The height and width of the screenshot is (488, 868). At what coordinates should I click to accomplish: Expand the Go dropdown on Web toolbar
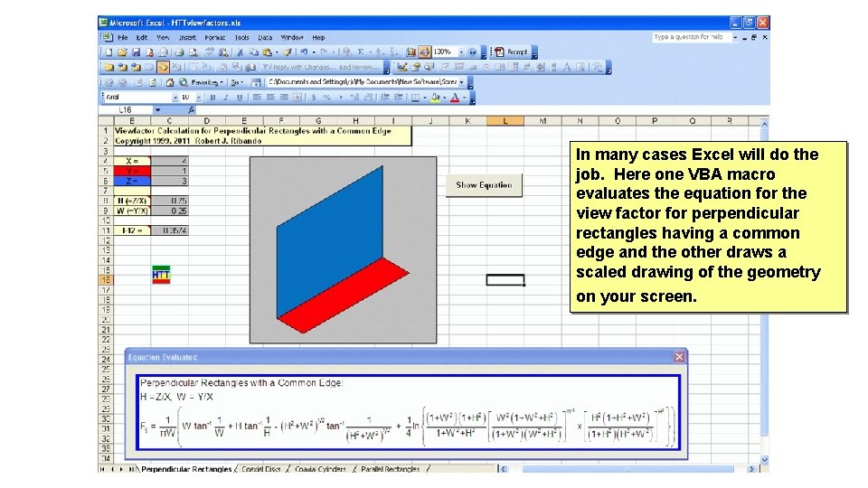click(x=237, y=82)
